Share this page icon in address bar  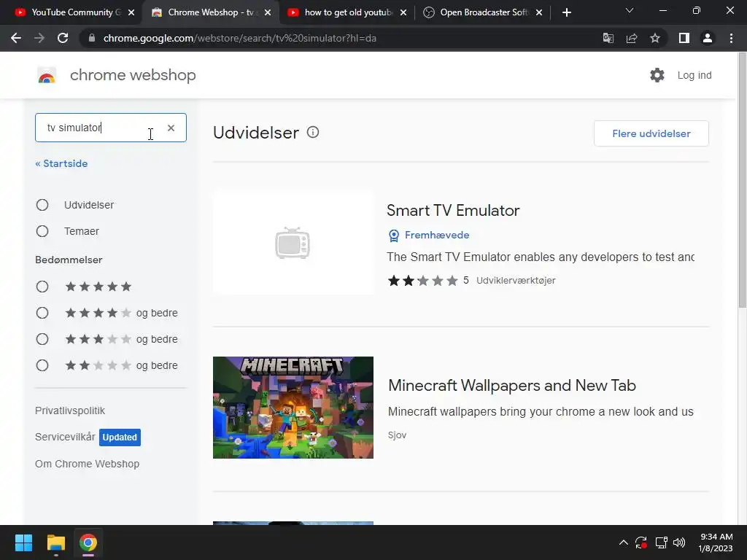click(632, 38)
